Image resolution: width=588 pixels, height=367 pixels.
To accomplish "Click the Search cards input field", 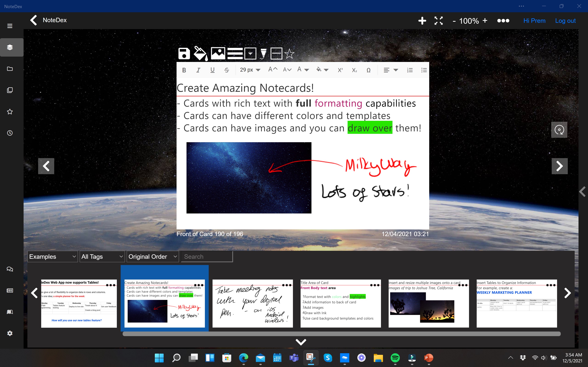I will click(207, 257).
